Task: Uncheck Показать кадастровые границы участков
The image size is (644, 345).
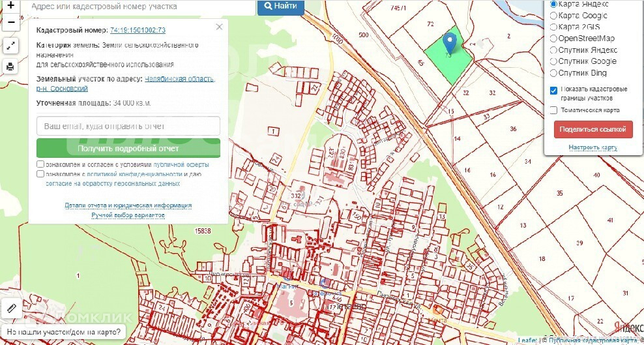Action: pos(553,91)
